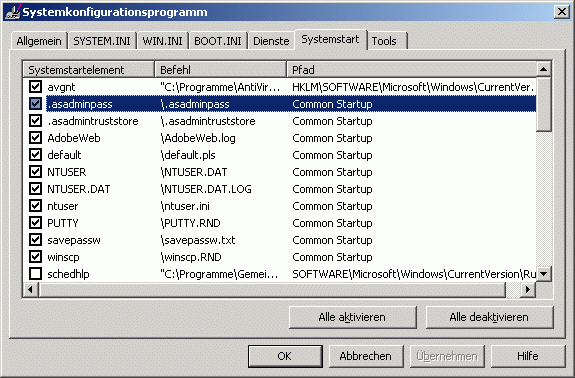The width and height of the screenshot is (575, 378).
Task: Select the Systemstart tab
Action: [330, 39]
